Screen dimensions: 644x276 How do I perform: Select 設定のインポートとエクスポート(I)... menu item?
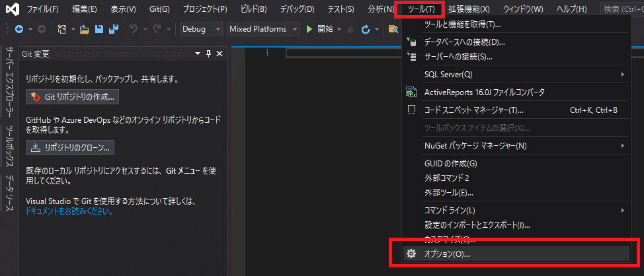tap(515, 224)
